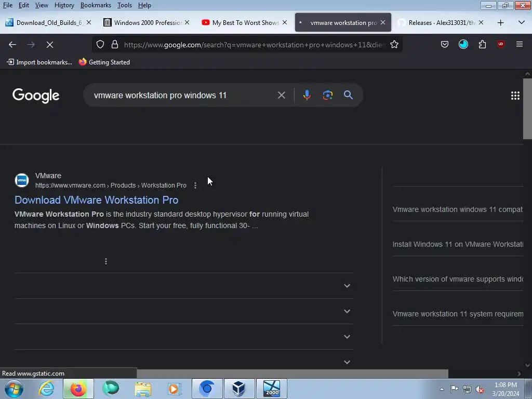Open the Windows Start menu
The width and height of the screenshot is (532, 399).
tap(14, 389)
